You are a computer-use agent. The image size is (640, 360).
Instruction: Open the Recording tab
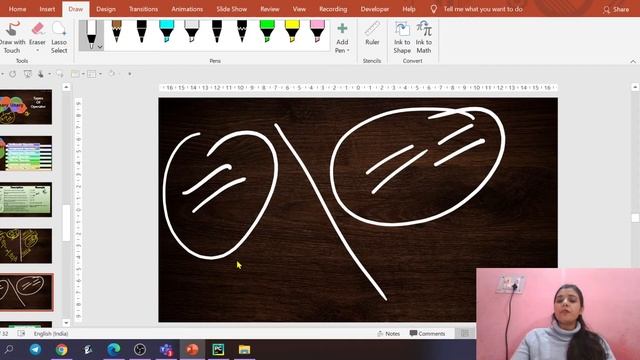click(x=333, y=9)
